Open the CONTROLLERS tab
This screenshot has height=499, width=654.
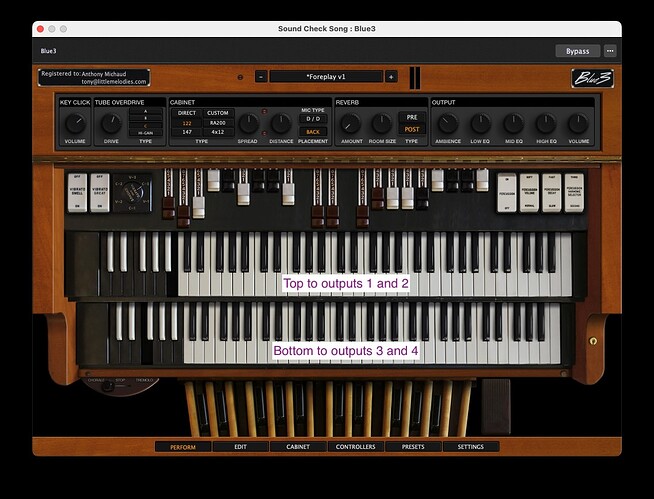(355, 447)
